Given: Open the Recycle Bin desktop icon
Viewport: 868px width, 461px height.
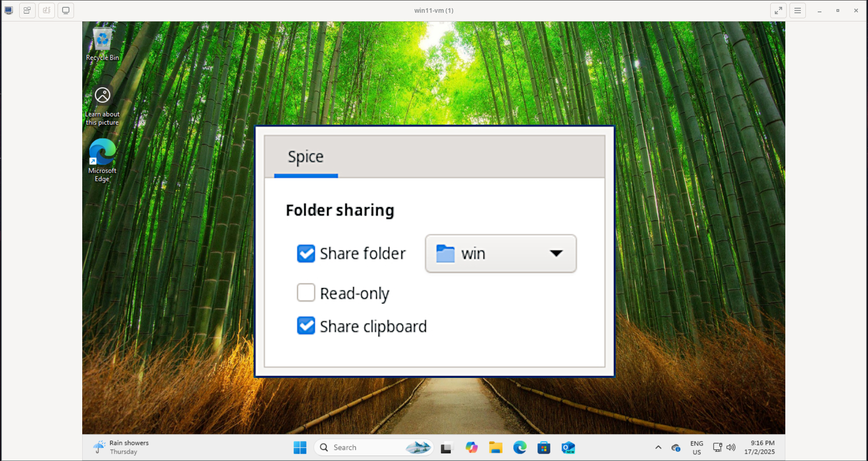Looking at the screenshot, I should pyautogui.click(x=102, y=44).
